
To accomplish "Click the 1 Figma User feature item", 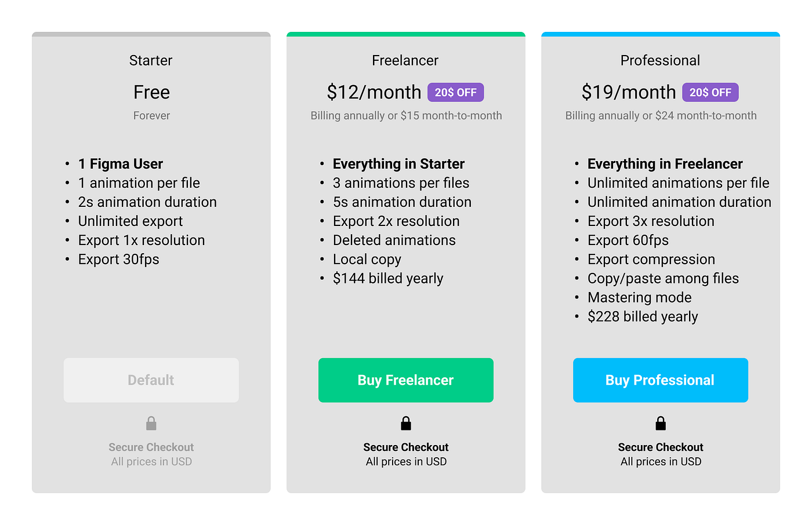I will [121, 164].
